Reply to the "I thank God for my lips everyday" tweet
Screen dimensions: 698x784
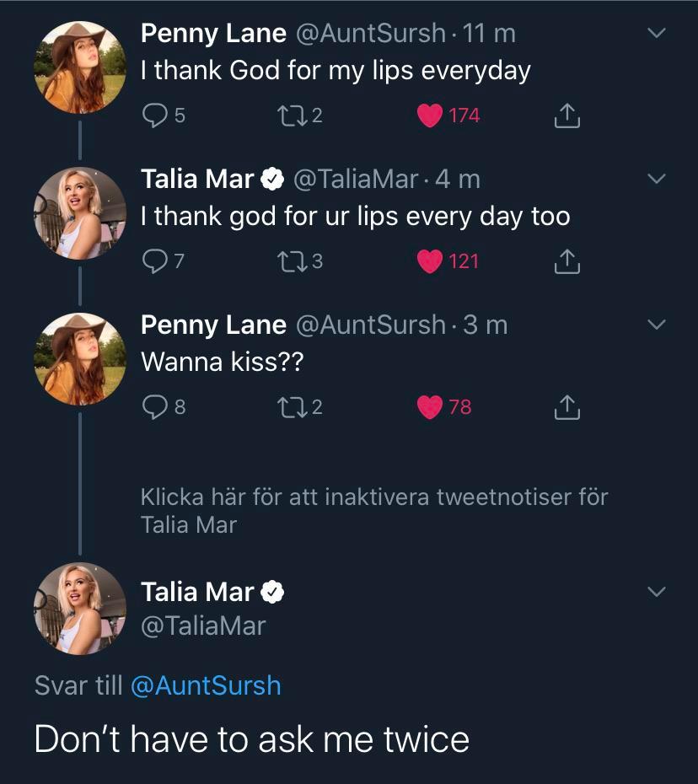tap(154, 115)
